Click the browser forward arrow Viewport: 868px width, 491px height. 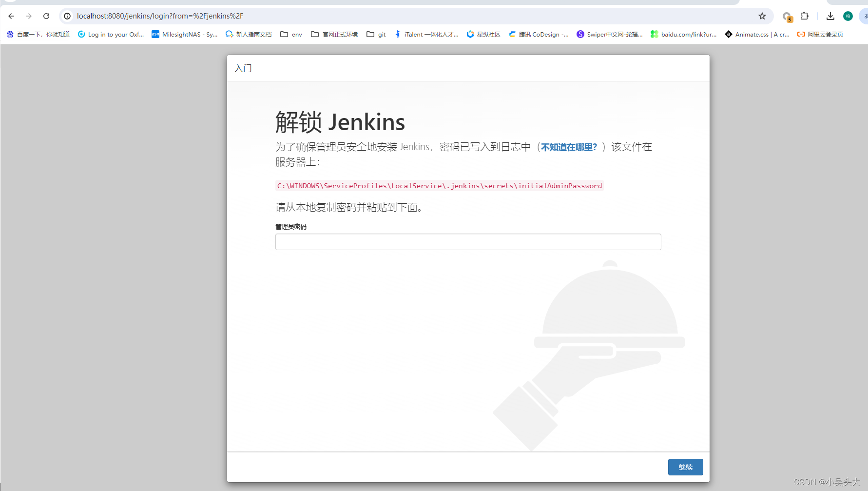pyautogui.click(x=29, y=16)
